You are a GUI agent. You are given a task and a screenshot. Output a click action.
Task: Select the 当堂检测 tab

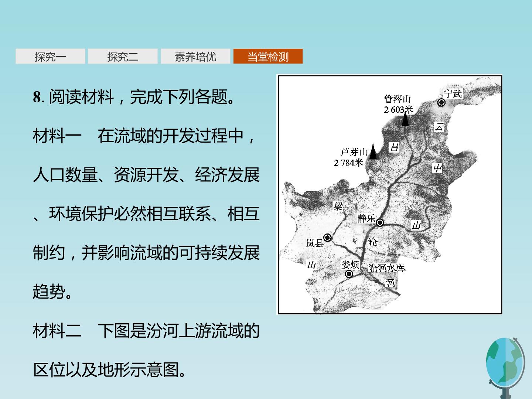click(x=268, y=57)
